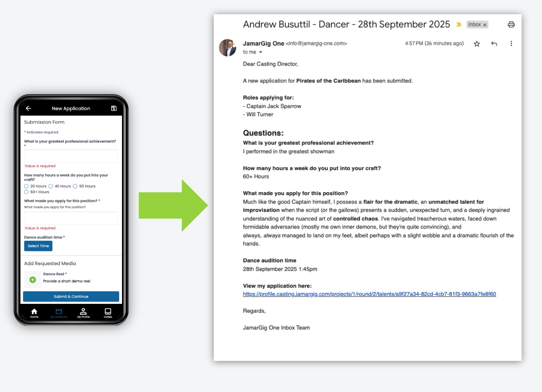Click the sender name JamarGig One
This screenshot has width=542, height=392.
click(264, 43)
